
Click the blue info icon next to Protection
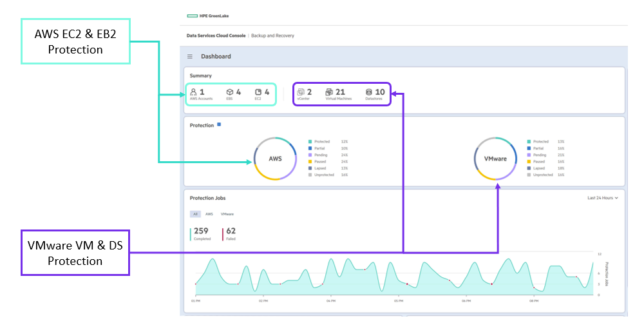(x=219, y=124)
